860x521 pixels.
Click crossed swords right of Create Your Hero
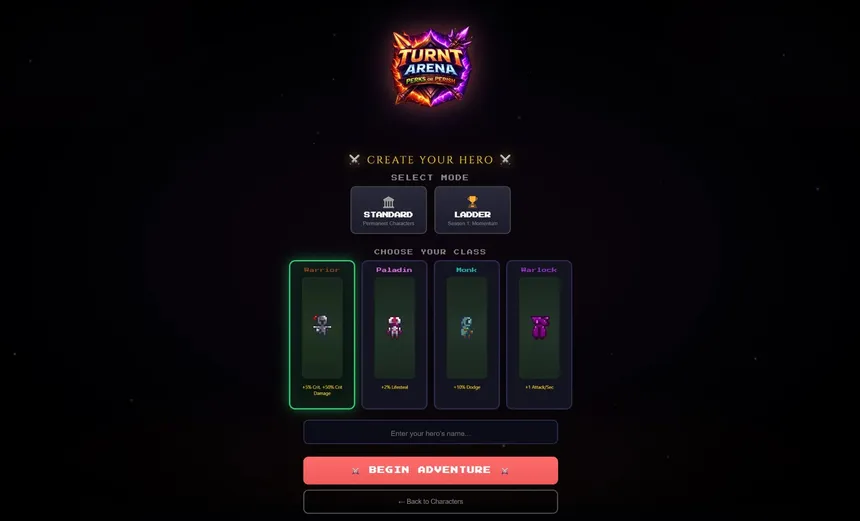pyautogui.click(x=505, y=160)
